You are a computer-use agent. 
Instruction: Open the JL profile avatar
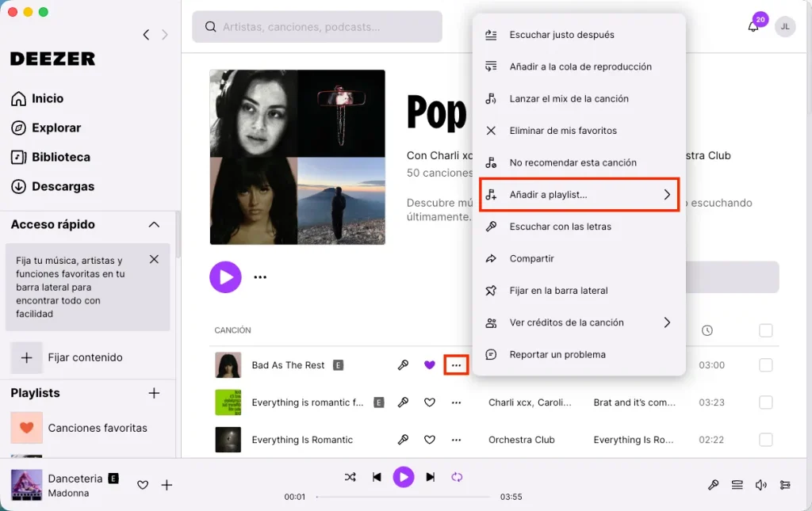784,26
